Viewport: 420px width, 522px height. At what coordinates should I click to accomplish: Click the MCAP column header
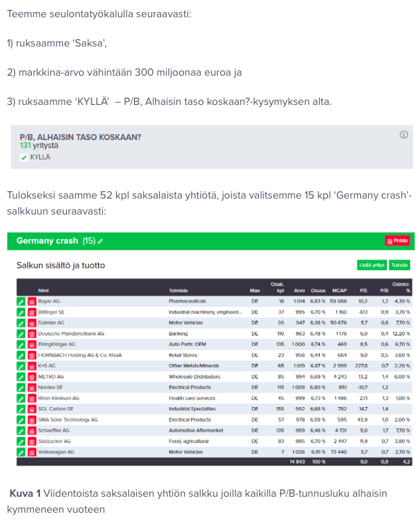click(338, 290)
